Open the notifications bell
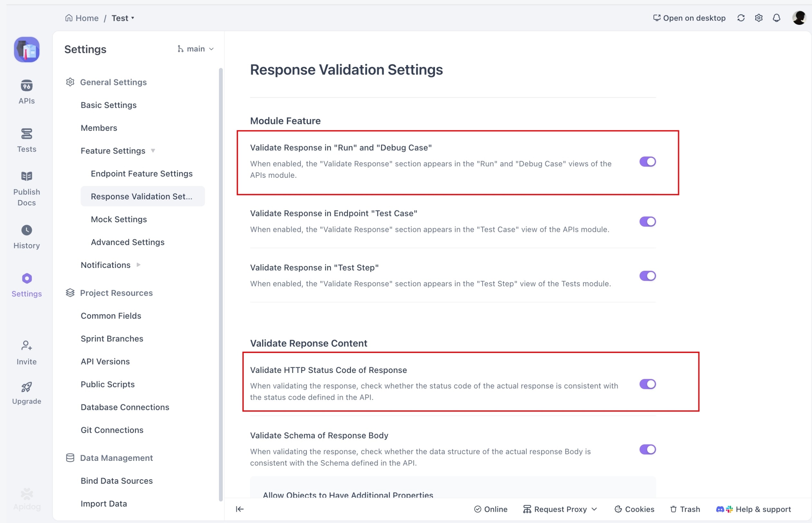 click(776, 18)
